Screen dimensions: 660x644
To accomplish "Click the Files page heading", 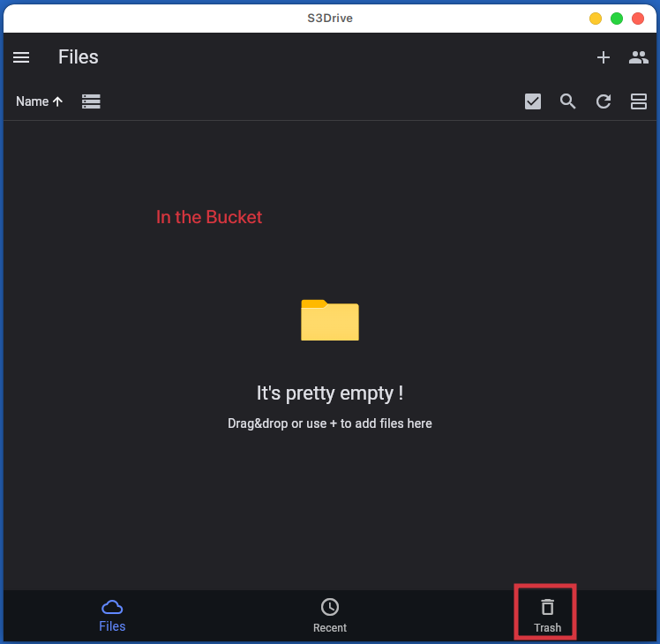I will (79, 57).
